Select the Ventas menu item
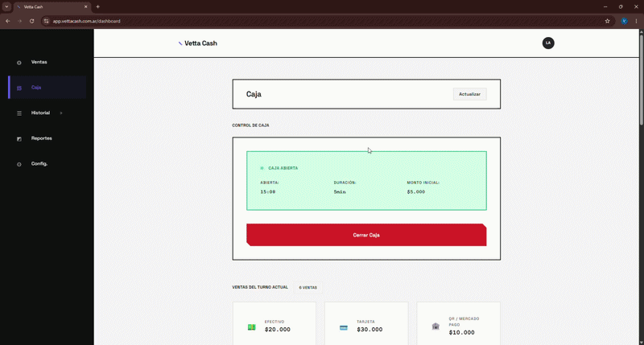644x345 pixels. (47, 62)
